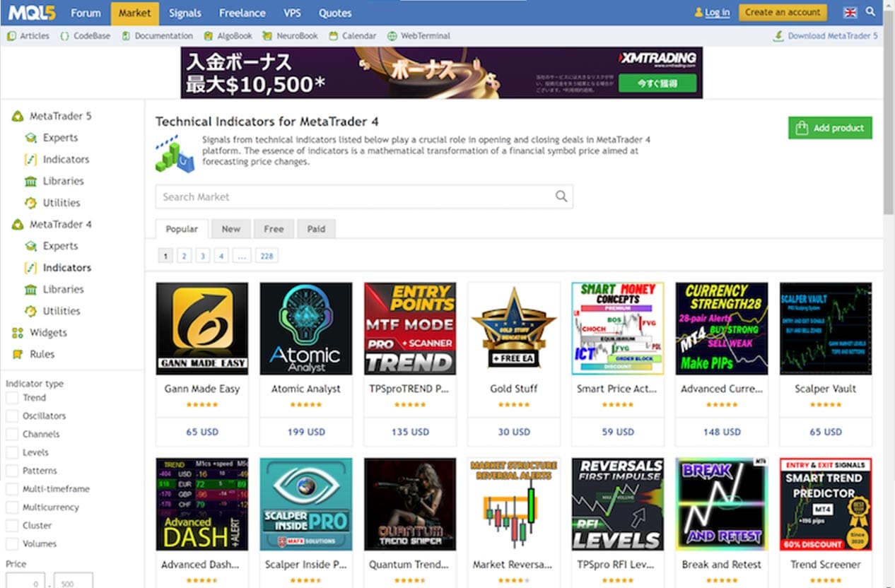Open the Atomic Analyst product image
The height and width of the screenshot is (588, 895).
click(x=306, y=329)
